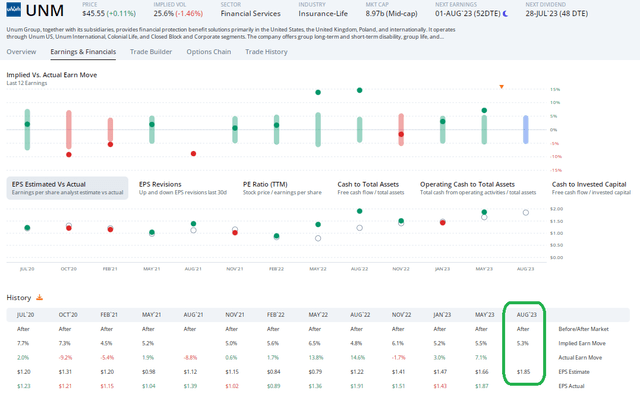Click the AUG'23 hollow EPS estimate dot
The height and width of the screenshot is (394, 640).
click(526, 213)
